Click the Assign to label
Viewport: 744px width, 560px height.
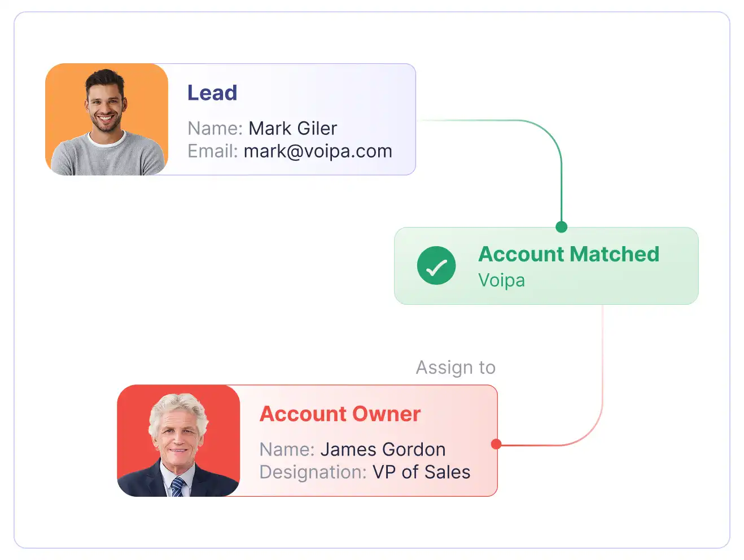(x=456, y=368)
